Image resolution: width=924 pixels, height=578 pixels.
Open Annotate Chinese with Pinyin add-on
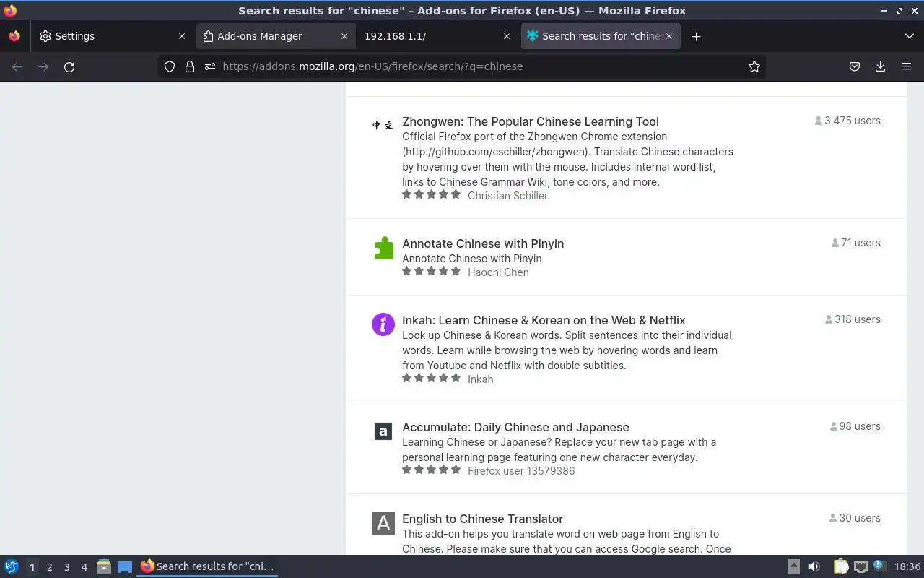(x=483, y=243)
